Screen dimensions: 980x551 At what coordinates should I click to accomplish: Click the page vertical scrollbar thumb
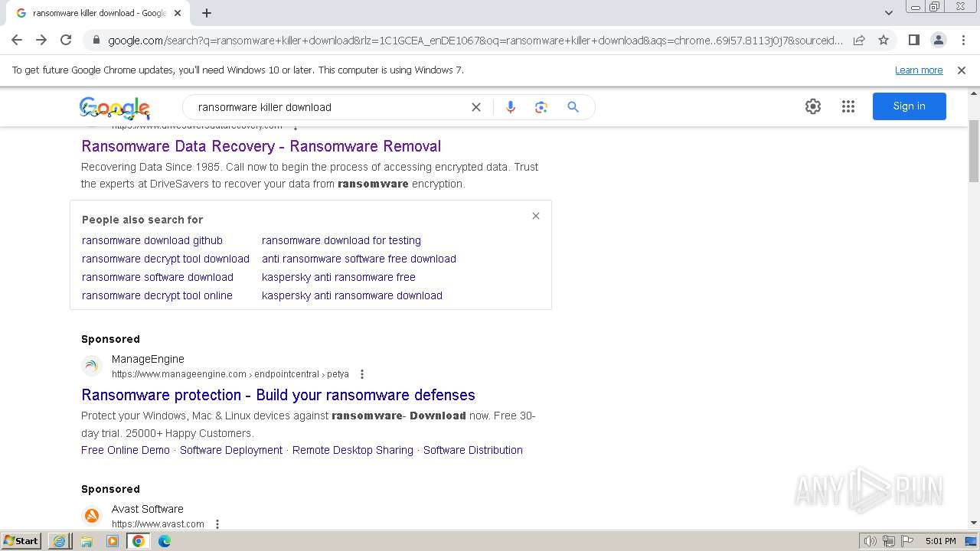(974, 151)
